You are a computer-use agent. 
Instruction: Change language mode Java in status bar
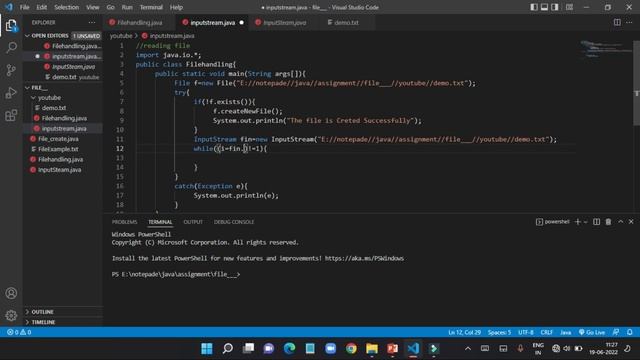(x=565, y=332)
